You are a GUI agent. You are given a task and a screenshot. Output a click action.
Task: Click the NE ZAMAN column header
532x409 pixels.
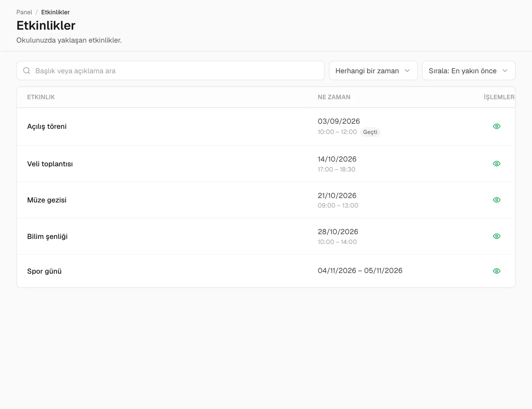(334, 97)
